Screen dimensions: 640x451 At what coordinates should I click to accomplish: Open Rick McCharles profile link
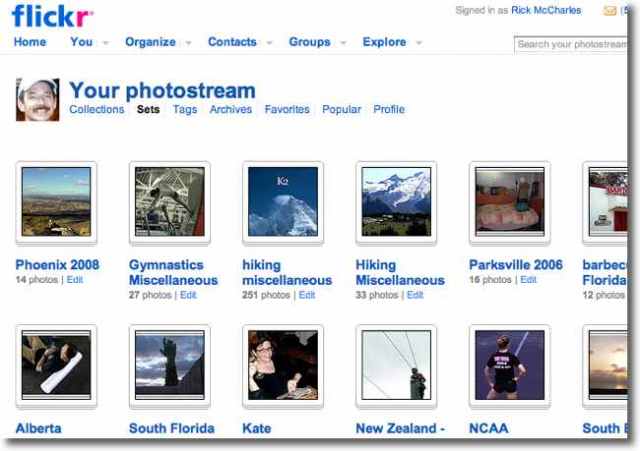[546, 10]
